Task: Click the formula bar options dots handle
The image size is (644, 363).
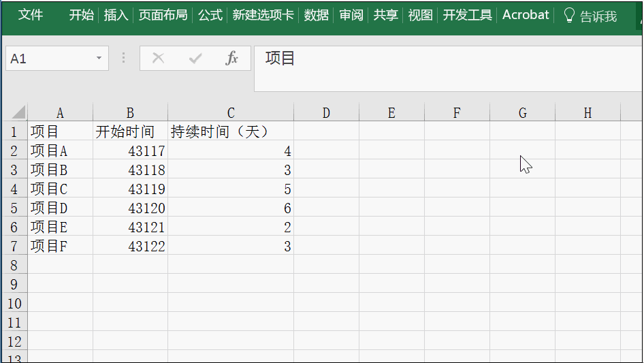Action: click(123, 58)
